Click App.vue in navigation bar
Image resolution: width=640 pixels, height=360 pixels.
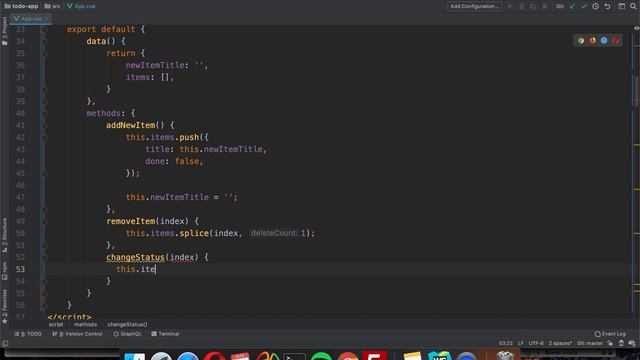click(81, 6)
